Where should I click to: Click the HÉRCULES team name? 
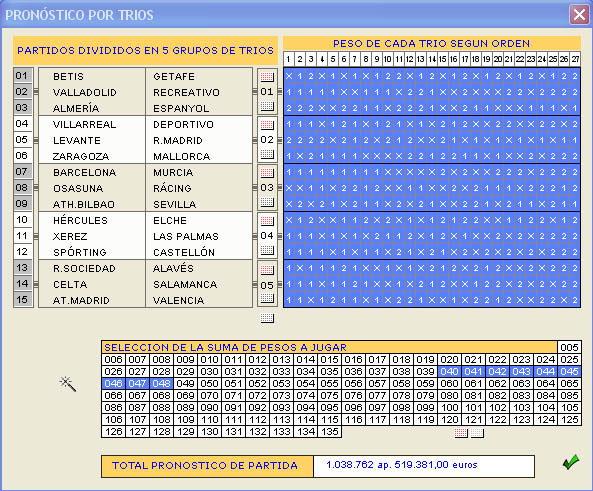coord(80,221)
